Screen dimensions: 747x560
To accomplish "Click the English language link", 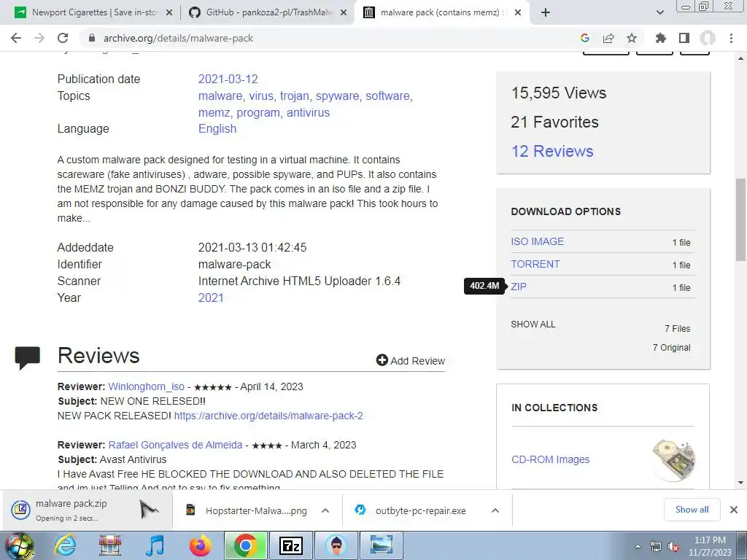I will 217,128.
